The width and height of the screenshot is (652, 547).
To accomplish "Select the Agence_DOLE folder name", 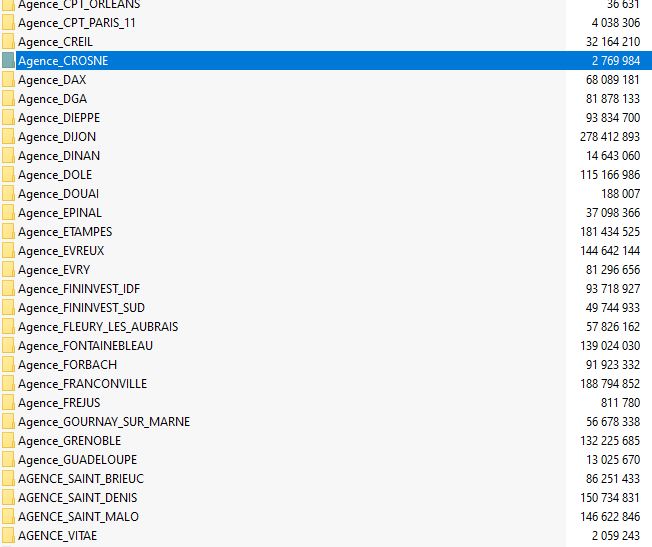I will (55, 175).
